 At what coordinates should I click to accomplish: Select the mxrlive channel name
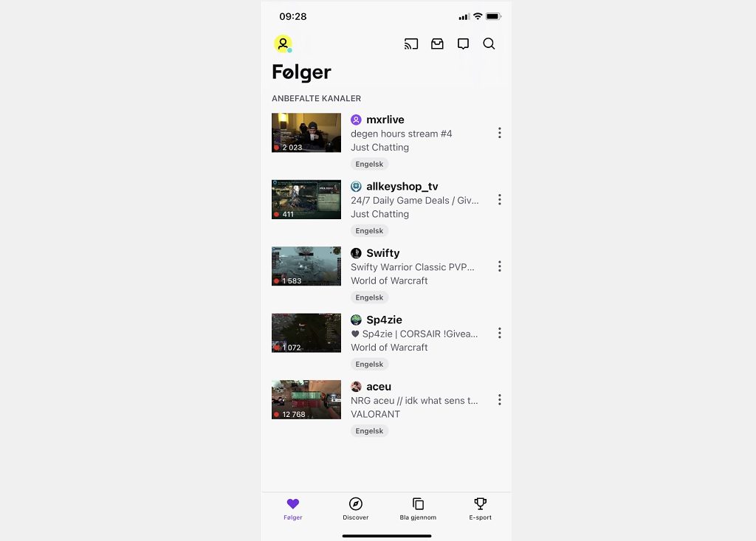click(385, 120)
